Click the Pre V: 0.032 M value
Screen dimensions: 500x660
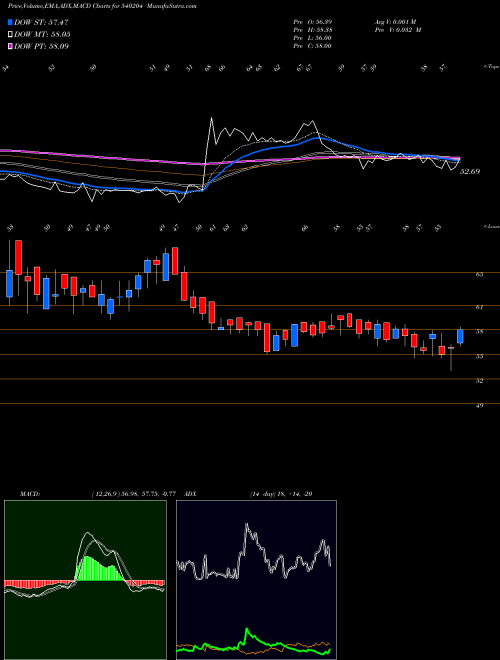coord(397,30)
